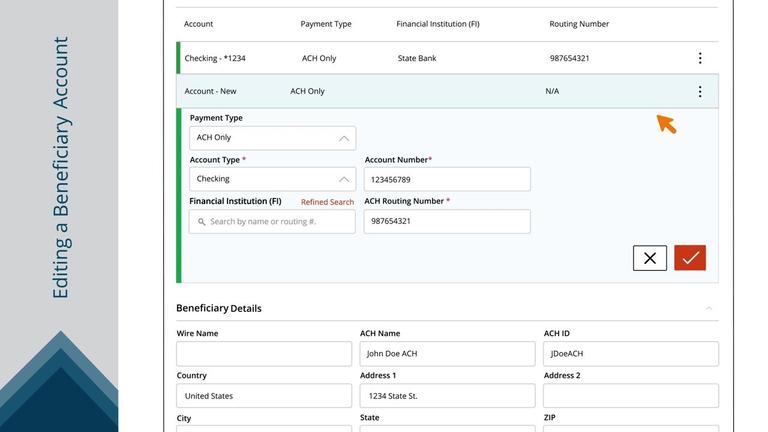Viewport: 768px width, 432px height.
Task: Click the 987654321 routing number table cell
Action: (x=569, y=58)
